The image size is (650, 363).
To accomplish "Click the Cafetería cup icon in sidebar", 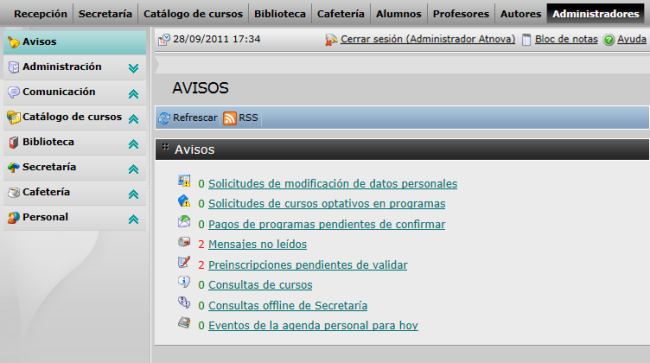I will pyautogui.click(x=14, y=192).
